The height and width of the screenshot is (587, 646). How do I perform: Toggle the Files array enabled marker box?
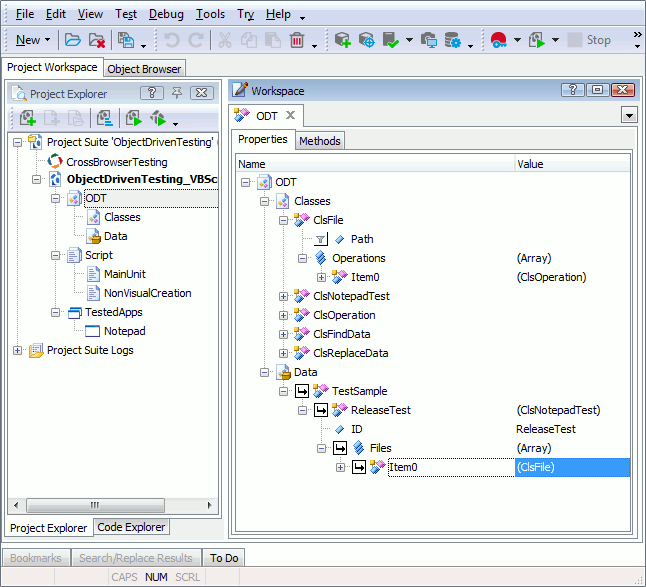click(x=340, y=448)
